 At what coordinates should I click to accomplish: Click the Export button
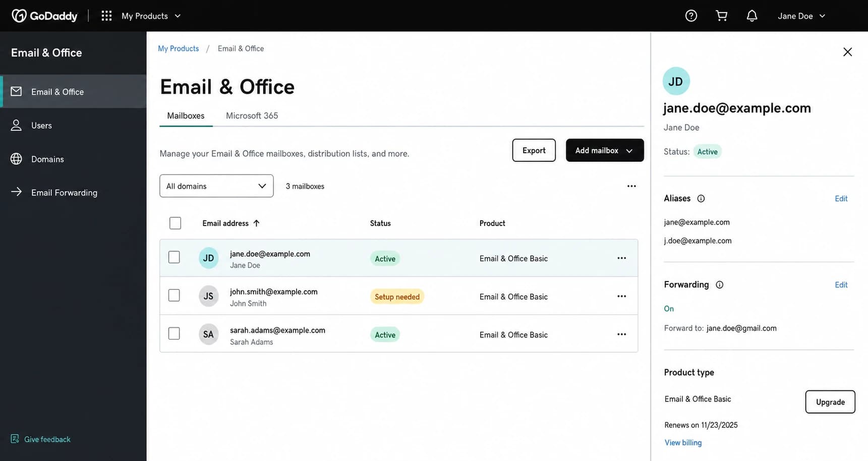tap(534, 150)
